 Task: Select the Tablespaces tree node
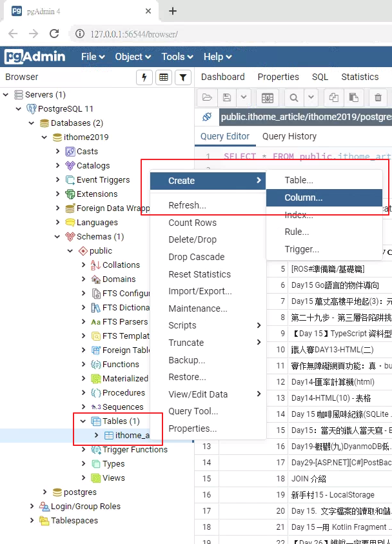tap(74, 521)
